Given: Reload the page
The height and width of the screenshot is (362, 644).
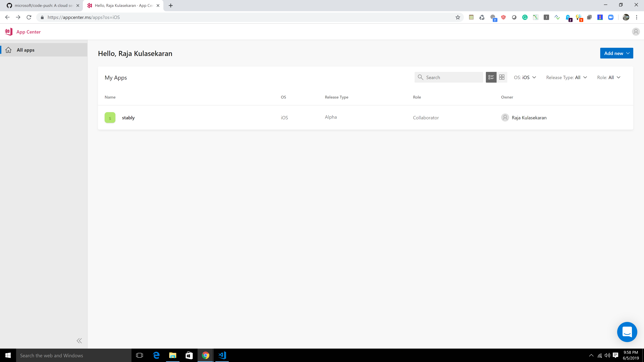Looking at the screenshot, I should point(29,17).
